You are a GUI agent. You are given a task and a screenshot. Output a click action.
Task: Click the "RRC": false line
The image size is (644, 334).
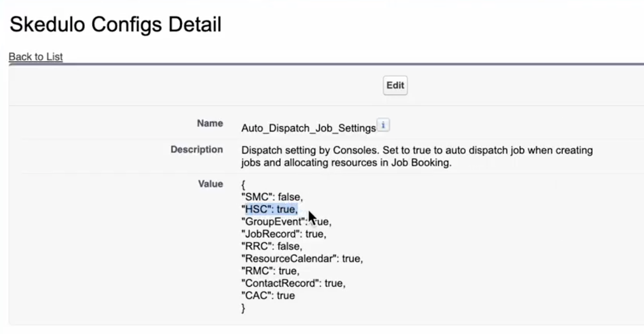[x=271, y=246]
